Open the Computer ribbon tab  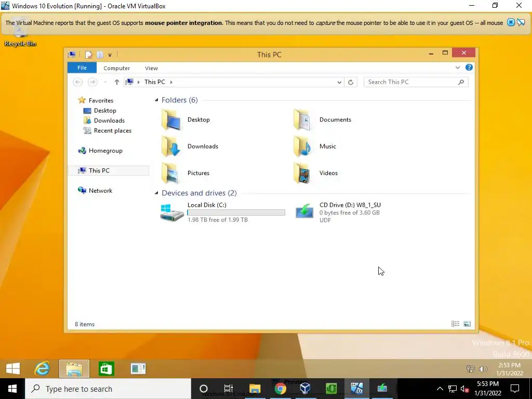click(117, 68)
